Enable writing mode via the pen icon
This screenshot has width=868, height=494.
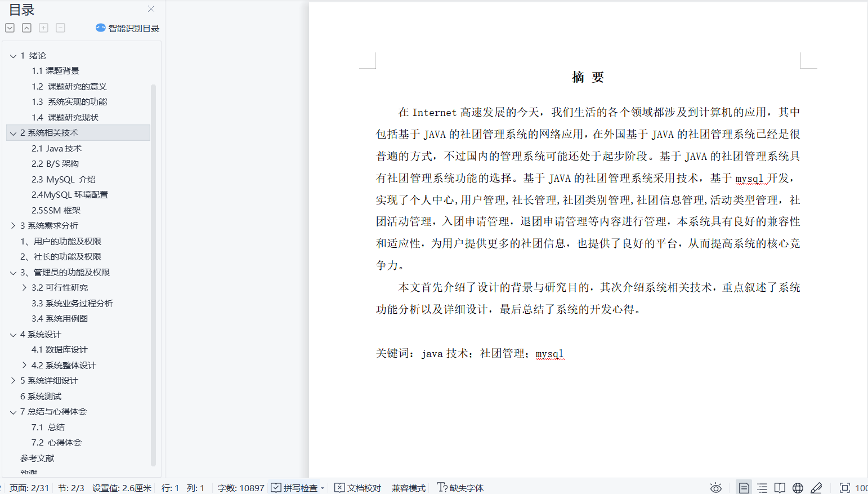pos(816,488)
